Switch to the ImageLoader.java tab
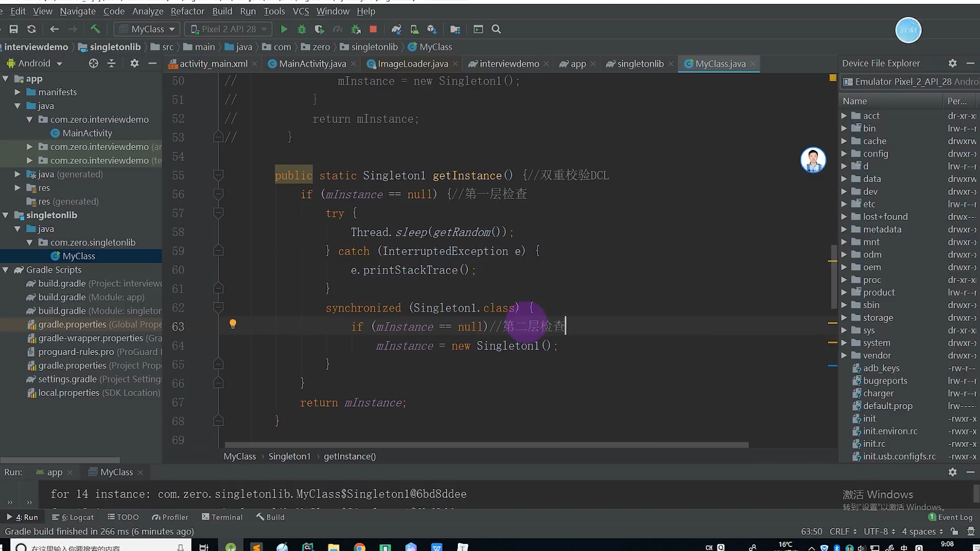Image resolution: width=980 pixels, height=551 pixels. (412, 64)
